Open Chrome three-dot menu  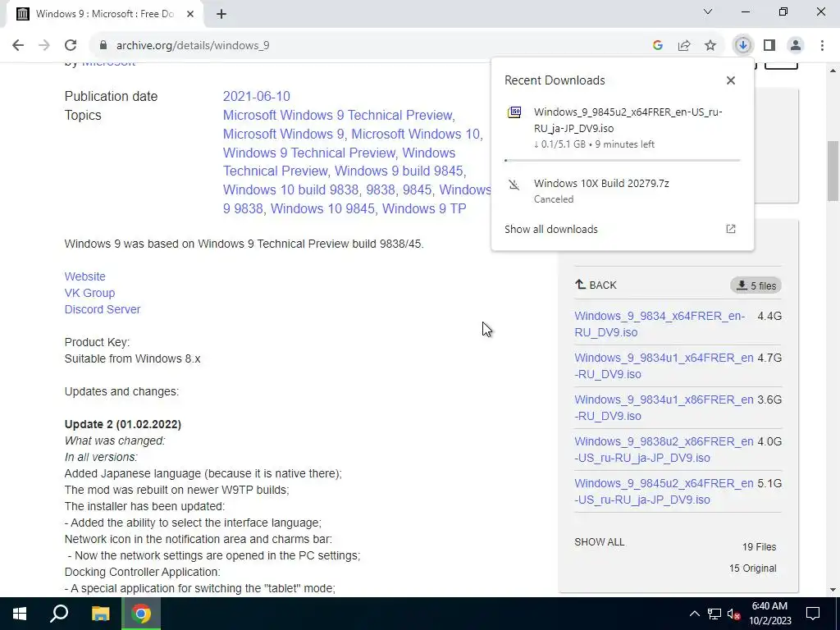point(822,46)
